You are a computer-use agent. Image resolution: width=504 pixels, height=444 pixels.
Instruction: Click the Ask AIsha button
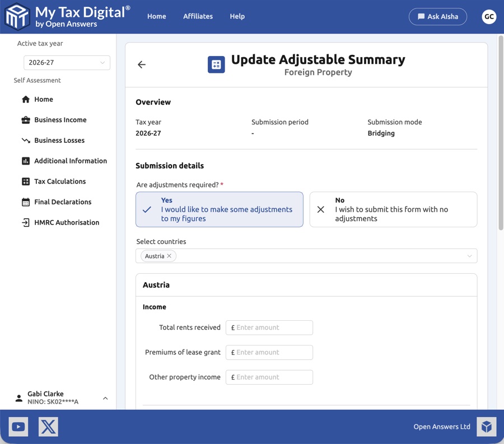[x=437, y=17]
